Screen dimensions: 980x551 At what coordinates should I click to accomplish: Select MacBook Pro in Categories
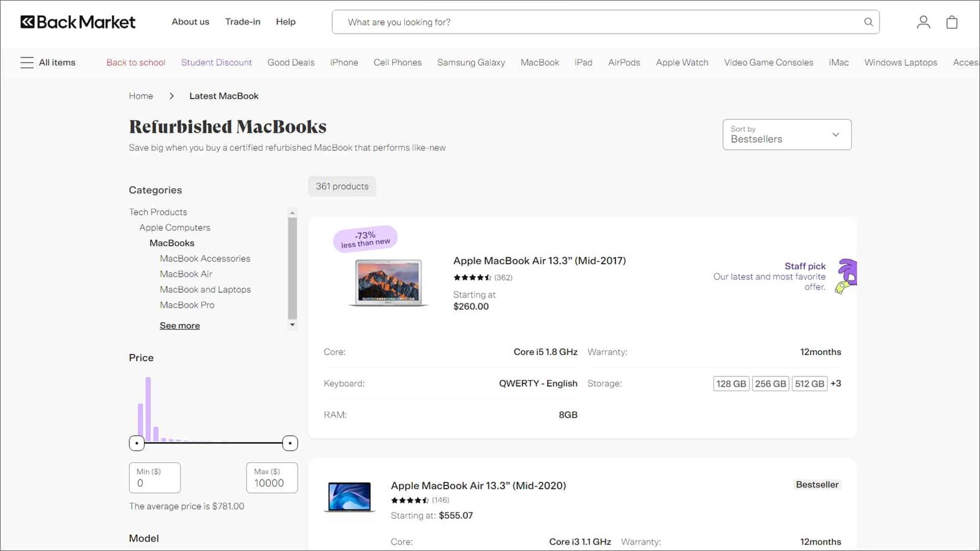[x=187, y=305]
